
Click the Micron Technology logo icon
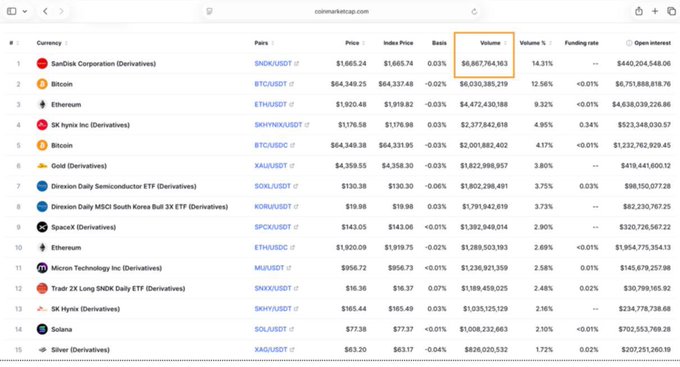[42, 268]
